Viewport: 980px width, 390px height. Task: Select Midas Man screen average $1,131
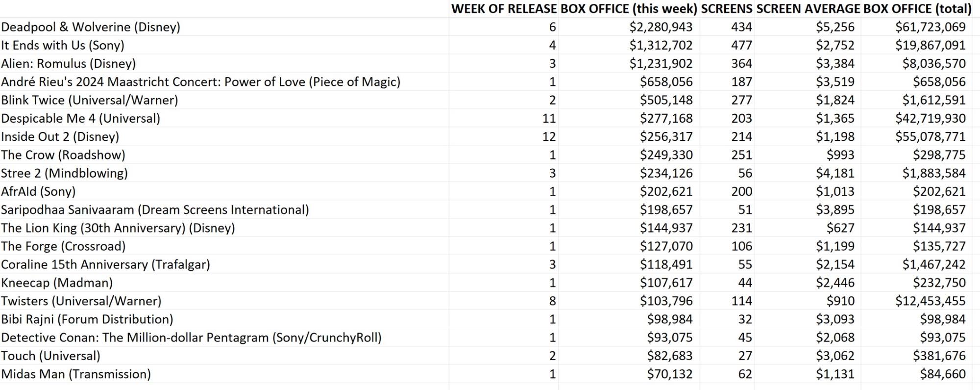tap(835, 374)
